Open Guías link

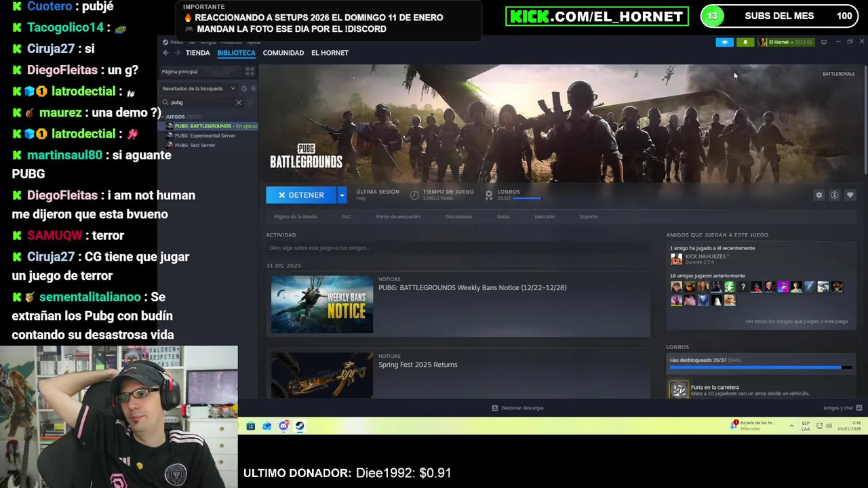click(503, 217)
